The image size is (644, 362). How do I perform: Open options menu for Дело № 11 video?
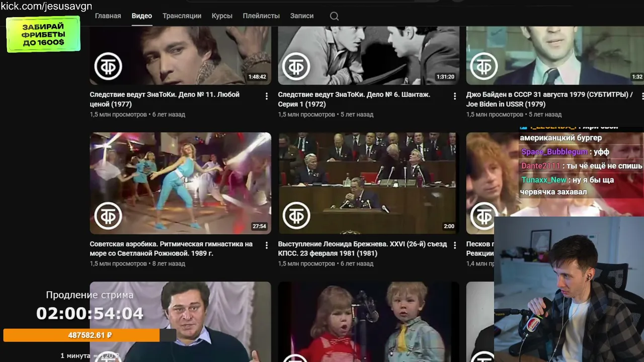[267, 96]
